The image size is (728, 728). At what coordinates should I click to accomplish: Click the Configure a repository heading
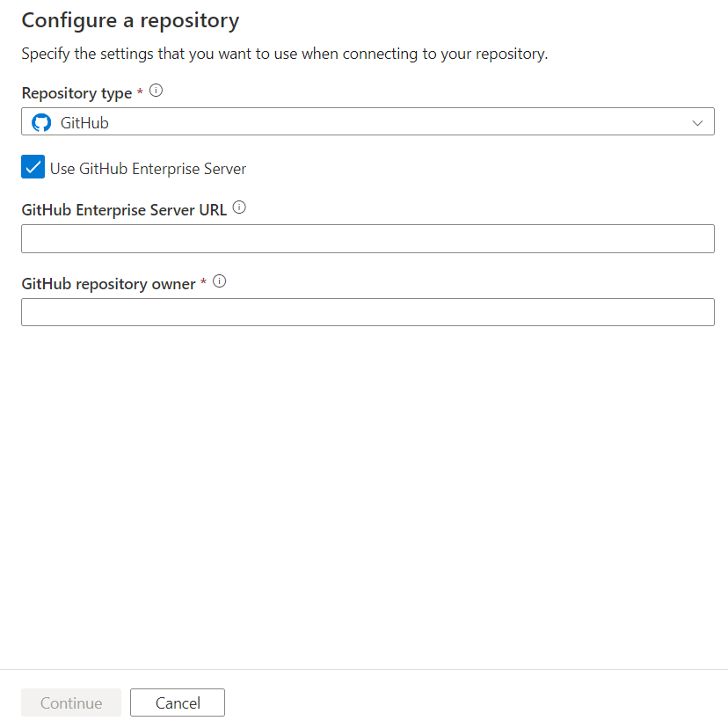pos(130,19)
